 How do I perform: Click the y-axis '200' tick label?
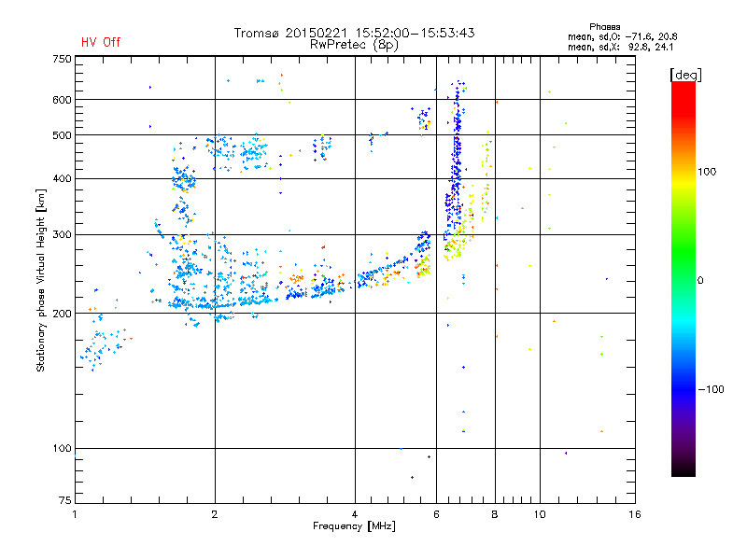pos(62,314)
